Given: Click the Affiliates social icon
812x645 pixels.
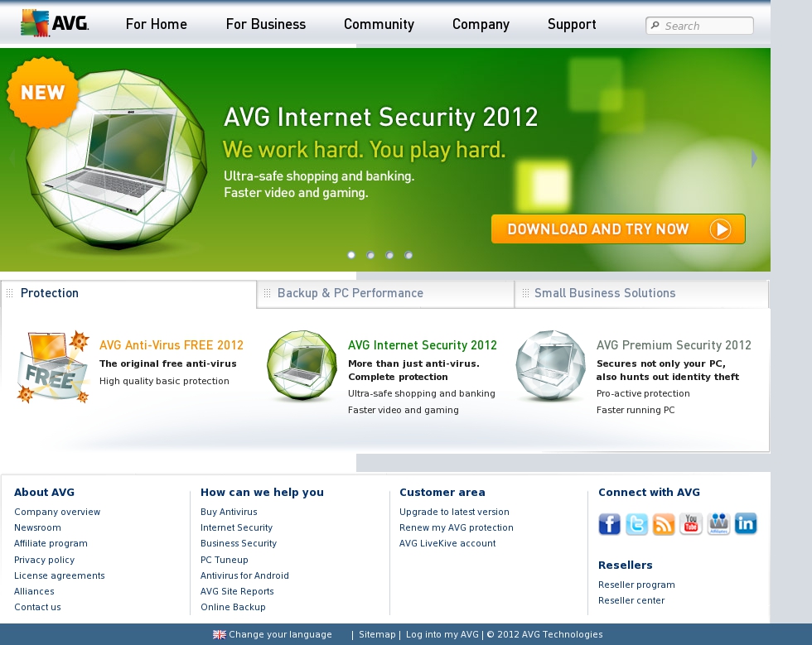Looking at the screenshot, I should point(718,524).
